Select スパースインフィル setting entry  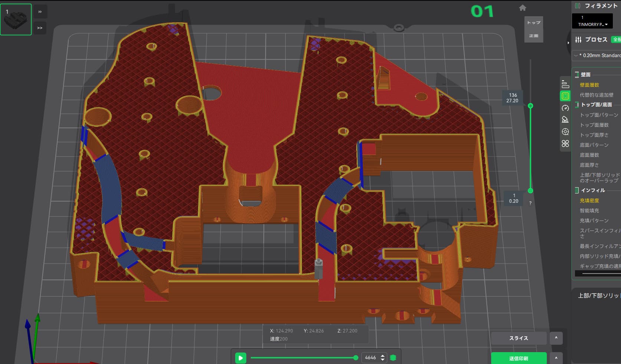pos(600,233)
